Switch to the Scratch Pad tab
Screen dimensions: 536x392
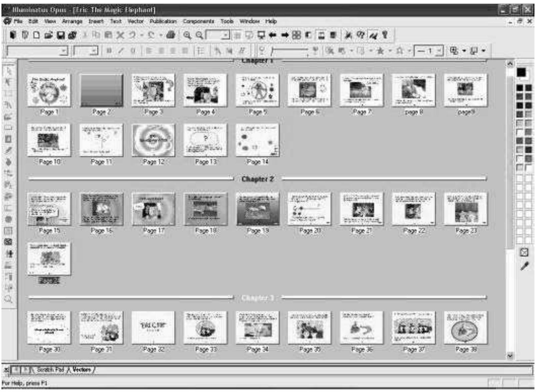[50, 369]
